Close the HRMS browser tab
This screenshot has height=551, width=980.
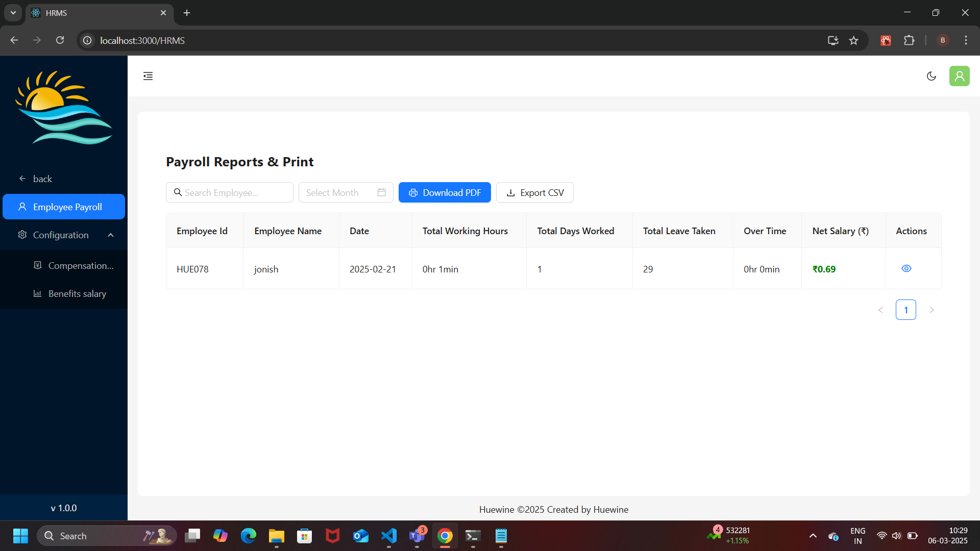[x=163, y=13]
